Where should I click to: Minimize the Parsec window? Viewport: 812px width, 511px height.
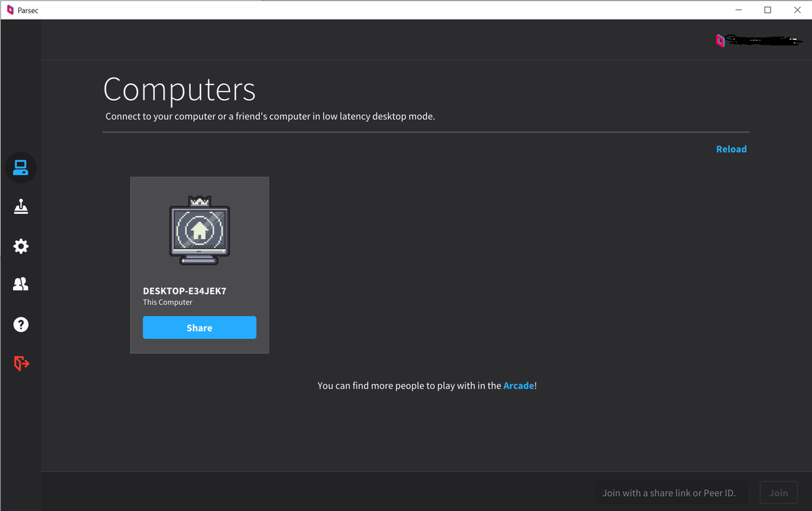point(738,9)
